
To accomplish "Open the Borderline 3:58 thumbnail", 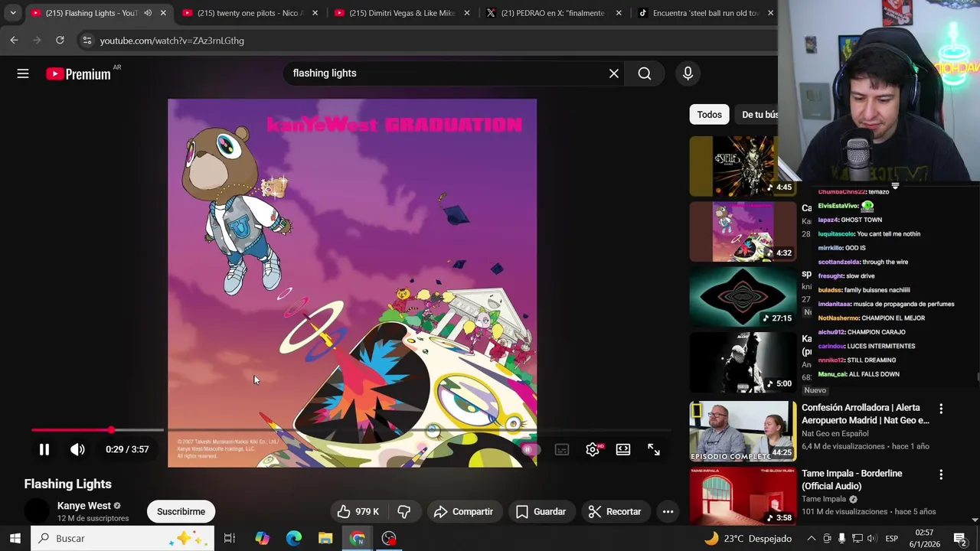I will (x=743, y=496).
